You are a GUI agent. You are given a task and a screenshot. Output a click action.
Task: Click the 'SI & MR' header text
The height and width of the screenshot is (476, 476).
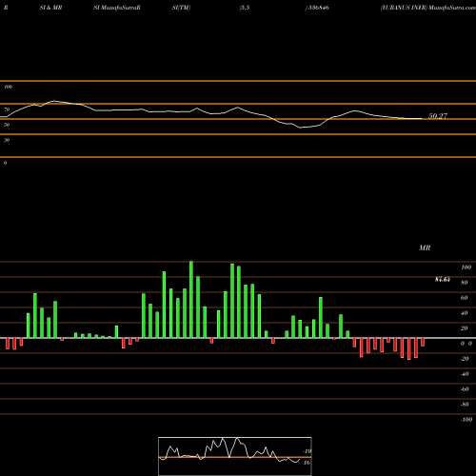(50, 8)
